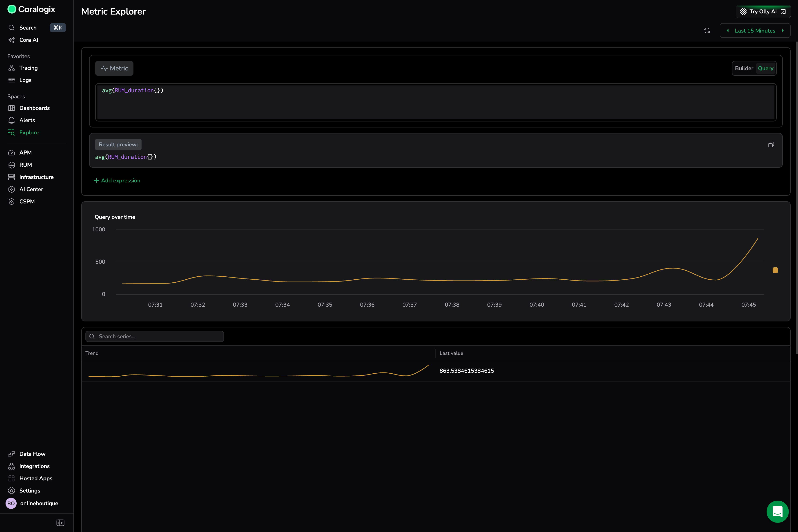Switch to Builder mode
798x532 pixels.
click(x=744, y=68)
